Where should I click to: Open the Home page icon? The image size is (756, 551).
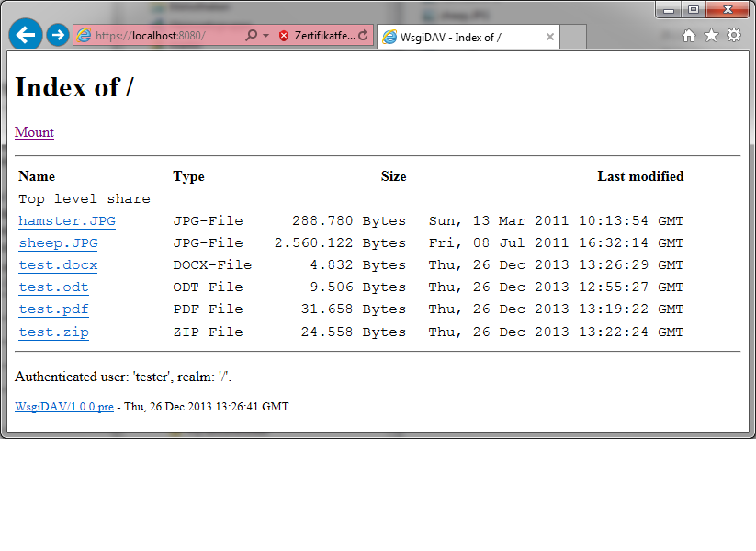pos(689,36)
